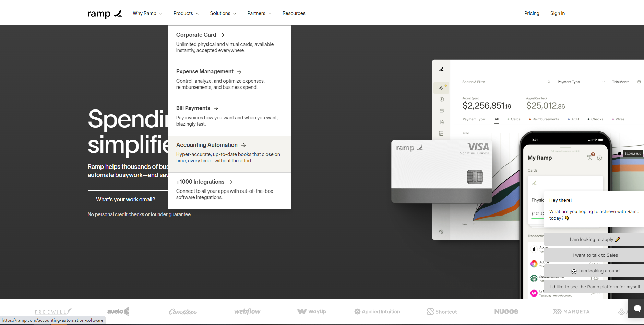Click the Marqeta customer logo

click(571, 312)
